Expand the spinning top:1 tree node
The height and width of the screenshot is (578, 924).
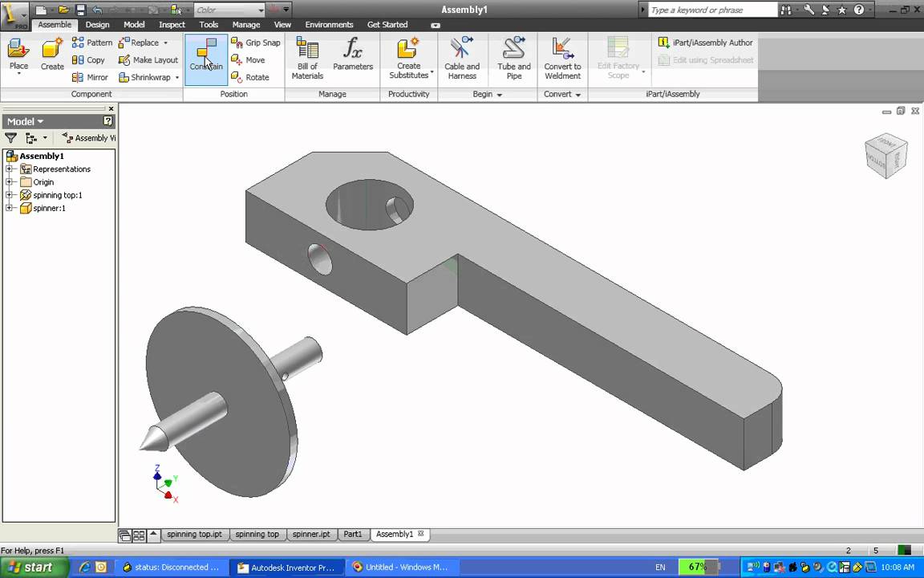[10, 194]
